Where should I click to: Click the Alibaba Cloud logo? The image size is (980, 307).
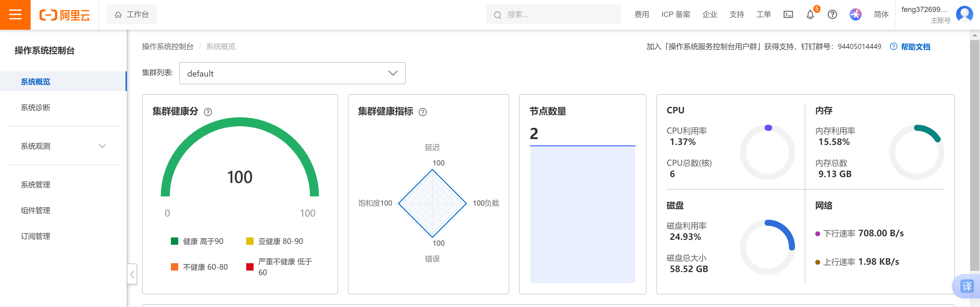(65, 15)
